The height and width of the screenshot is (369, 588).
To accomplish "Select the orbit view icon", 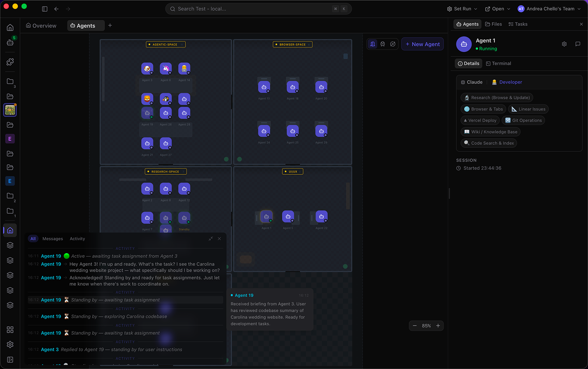I will pyautogui.click(x=392, y=44).
